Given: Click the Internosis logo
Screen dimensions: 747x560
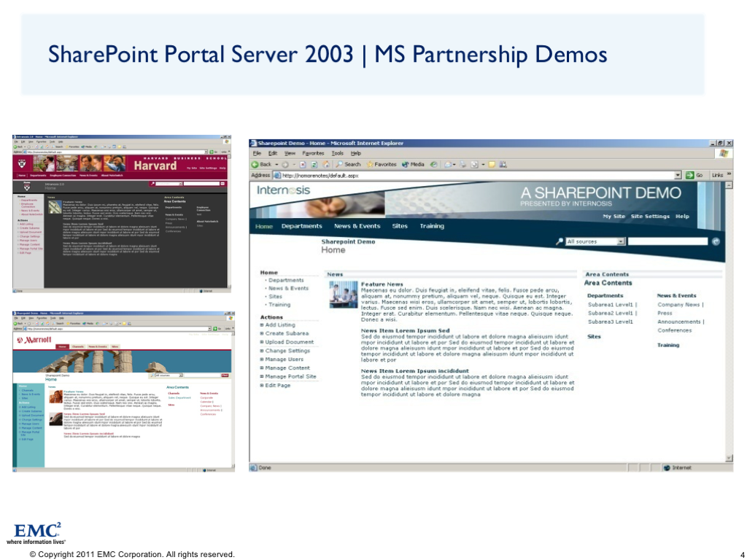Looking at the screenshot, I should point(283,190).
